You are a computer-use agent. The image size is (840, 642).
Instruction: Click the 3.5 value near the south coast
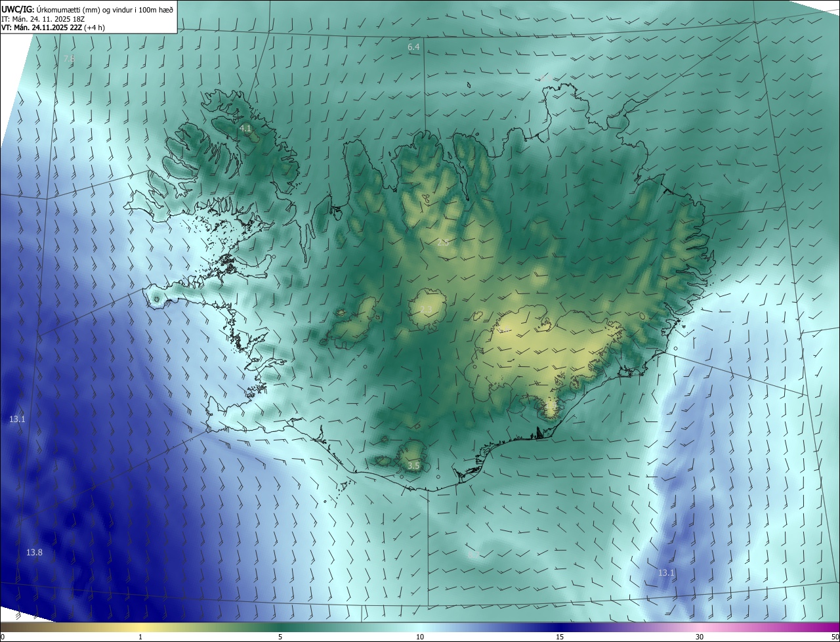tap(413, 465)
